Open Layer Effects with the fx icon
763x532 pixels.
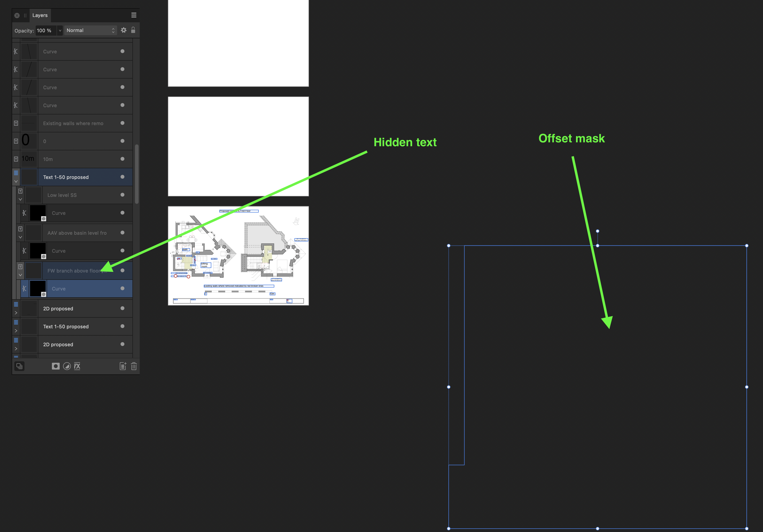[x=77, y=366]
